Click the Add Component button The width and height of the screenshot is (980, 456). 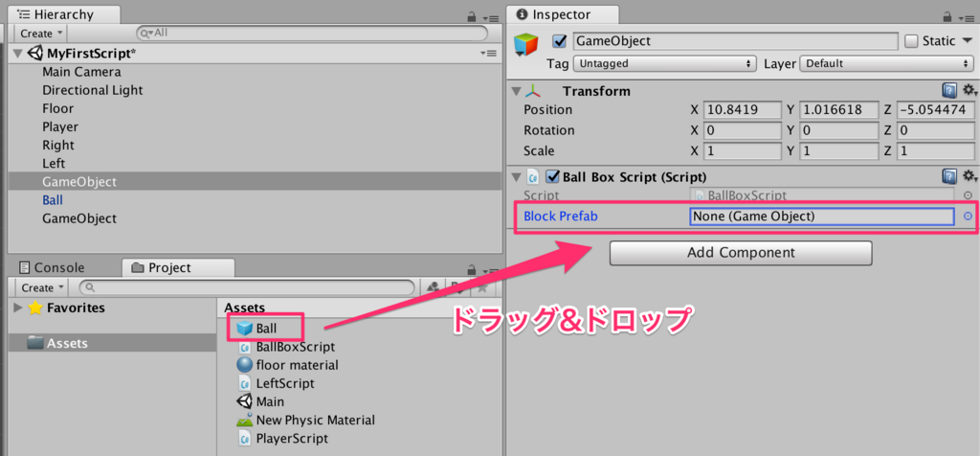741,253
